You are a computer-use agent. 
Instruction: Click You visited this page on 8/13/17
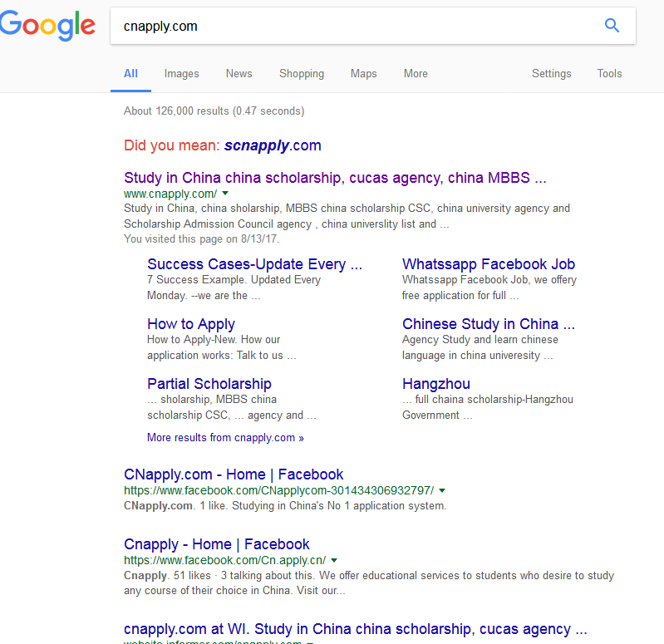pyautogui.click(x=202, y=238)
